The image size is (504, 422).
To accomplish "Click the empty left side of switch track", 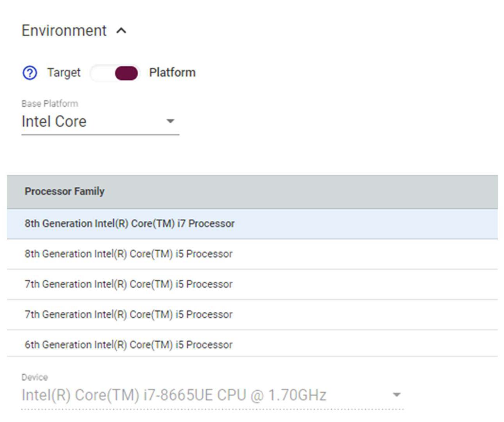I will point(102,73).
